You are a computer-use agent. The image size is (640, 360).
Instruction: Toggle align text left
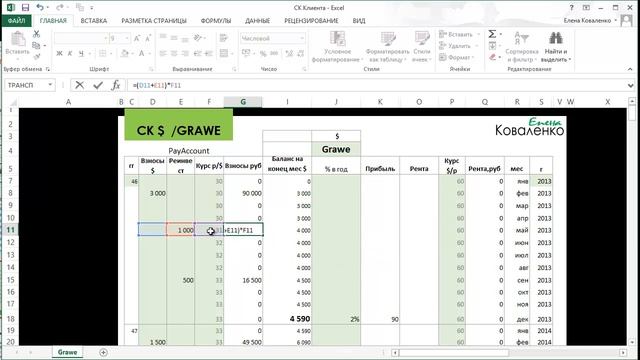point(163,53)
